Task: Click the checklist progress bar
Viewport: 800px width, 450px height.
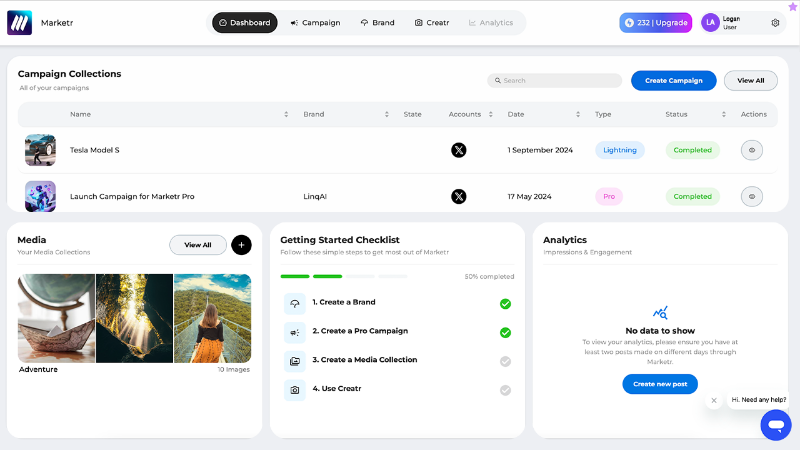Action: (344, 276)
